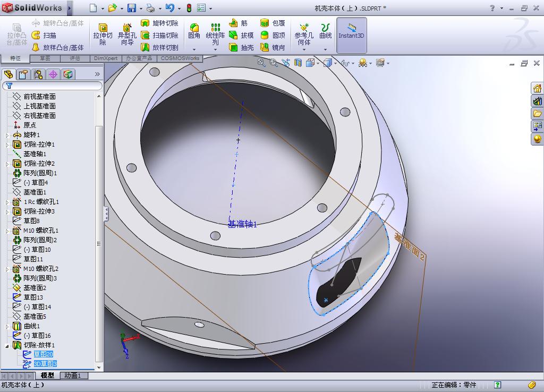This screenshot has height=392, width=544.
Task: Choose the 旋转切除 revolved cut tool
Action: point(159,23)
